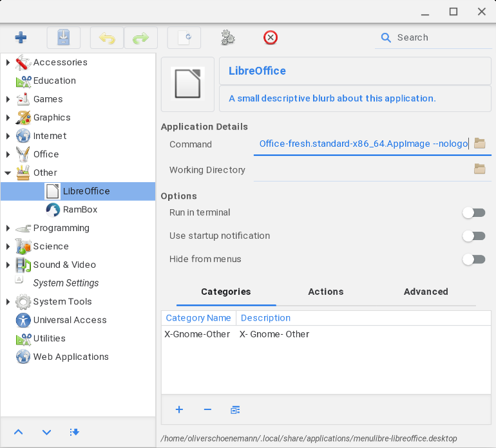This screenshot has width=496, height=448.
Task: Browse for working directory folder icon
Action: click(x=479, y=169)
